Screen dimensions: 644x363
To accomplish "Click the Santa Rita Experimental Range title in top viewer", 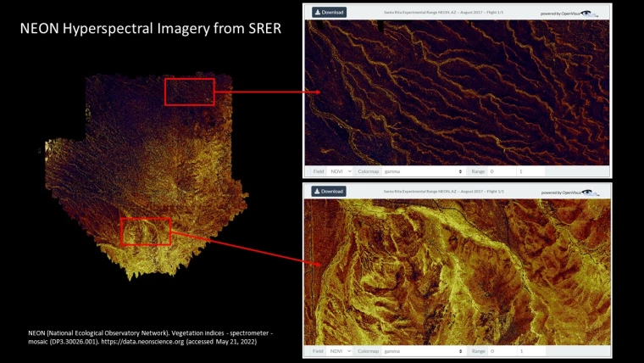I will click(x=443, y=13).
